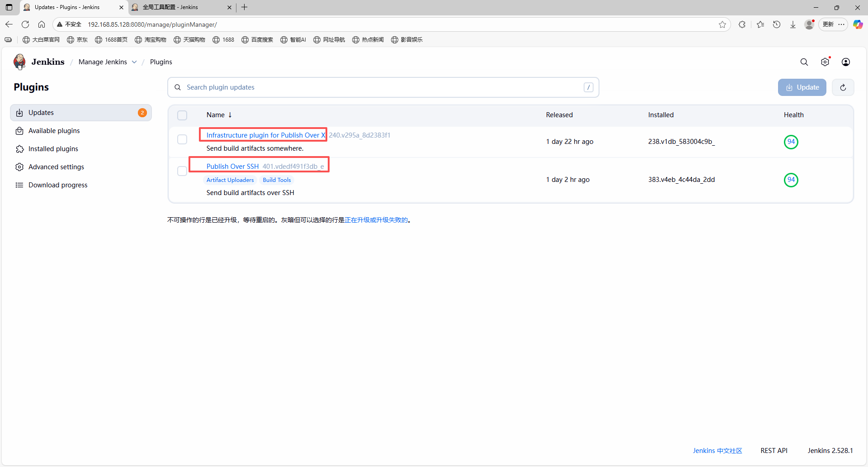Go to browser home page icon
Screen dimensions: 868x467
(42, 24)
